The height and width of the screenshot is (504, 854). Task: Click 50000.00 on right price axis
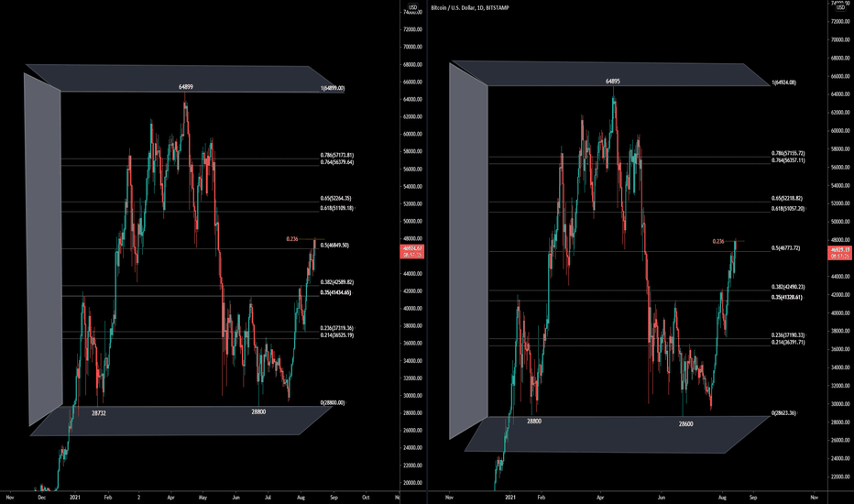pos(840,222)
